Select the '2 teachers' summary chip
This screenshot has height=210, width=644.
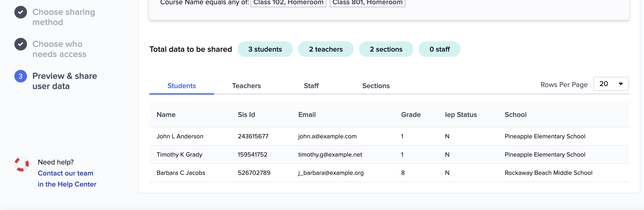point(326,49)
